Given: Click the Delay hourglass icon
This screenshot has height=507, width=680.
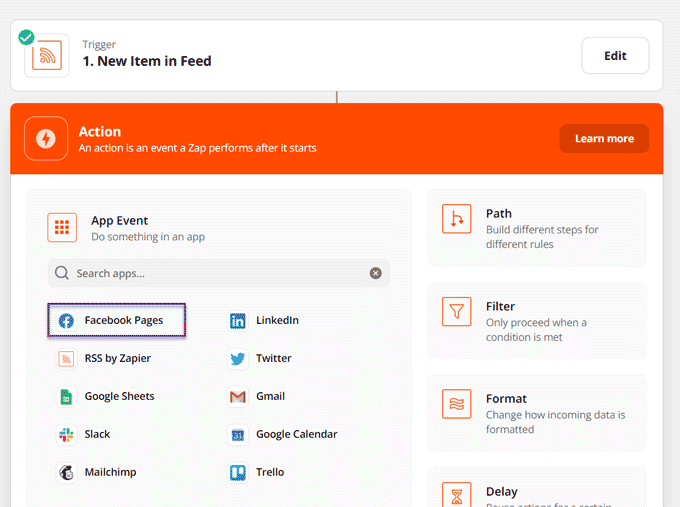Looking at the screenshot, I should pyautogui.click(x=457, y=494).
